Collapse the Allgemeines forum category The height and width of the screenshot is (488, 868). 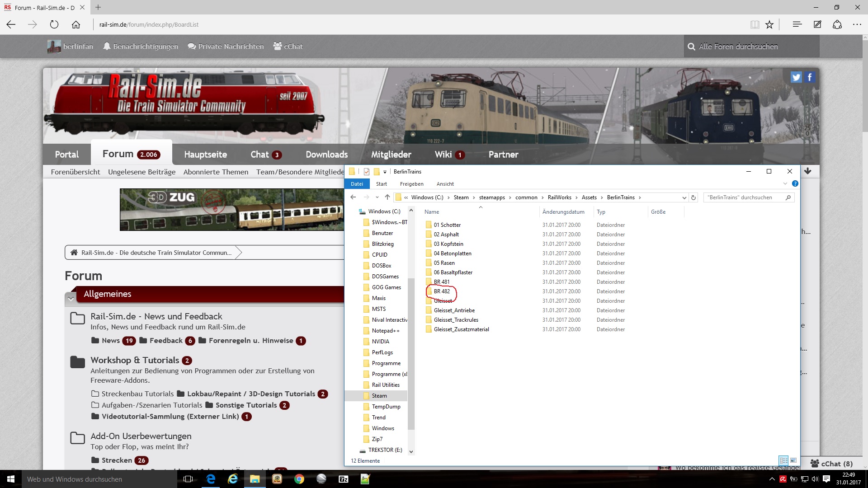(71, 298)
